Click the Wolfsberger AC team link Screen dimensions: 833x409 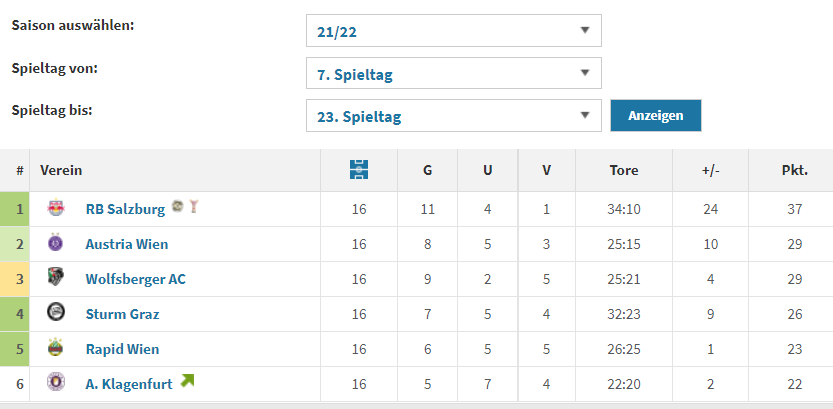point(135,279)
